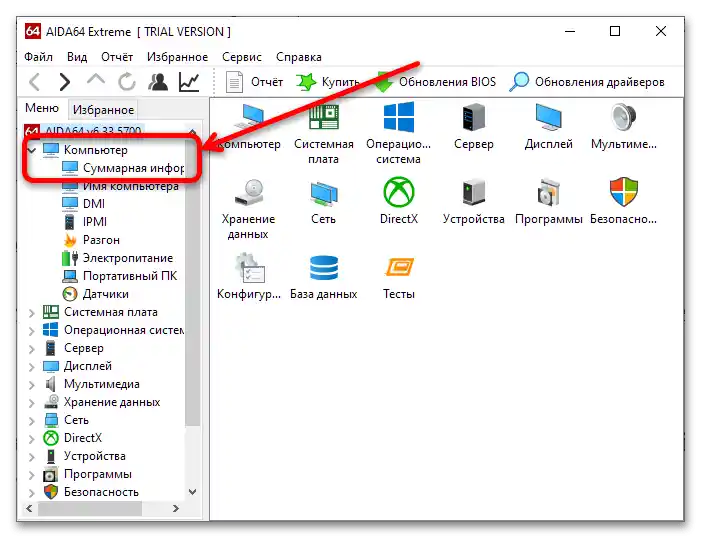Click the Отчёт toolbar button
This screenshot has height=538, width=701.
click(254, 82)
